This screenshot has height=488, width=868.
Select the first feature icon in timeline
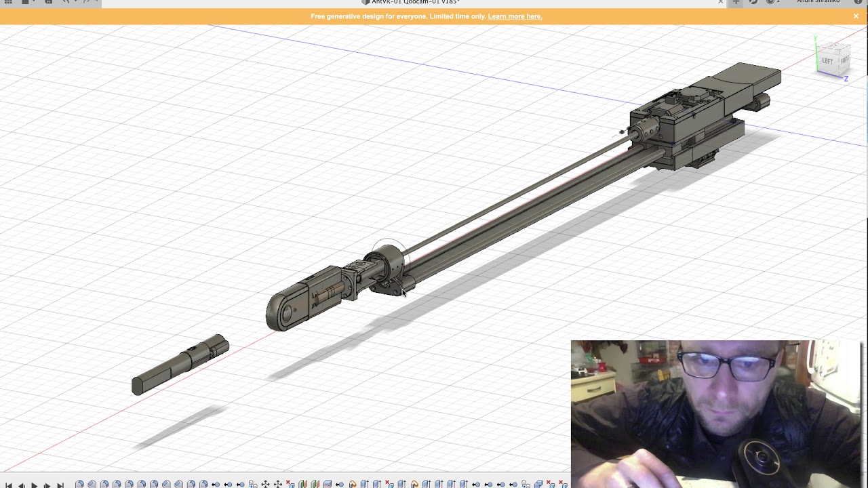pos(79,484)
